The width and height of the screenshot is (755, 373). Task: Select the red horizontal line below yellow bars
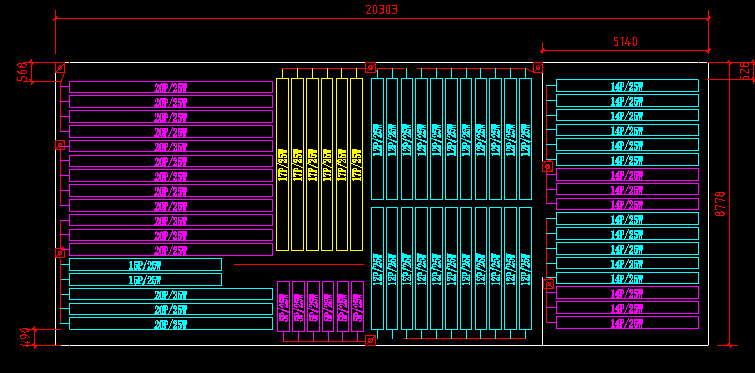tap(299, 264)
